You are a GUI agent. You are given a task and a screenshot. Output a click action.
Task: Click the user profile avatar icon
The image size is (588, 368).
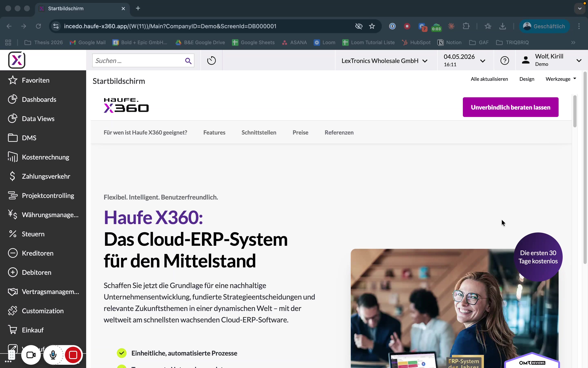(x=526, y=60)
